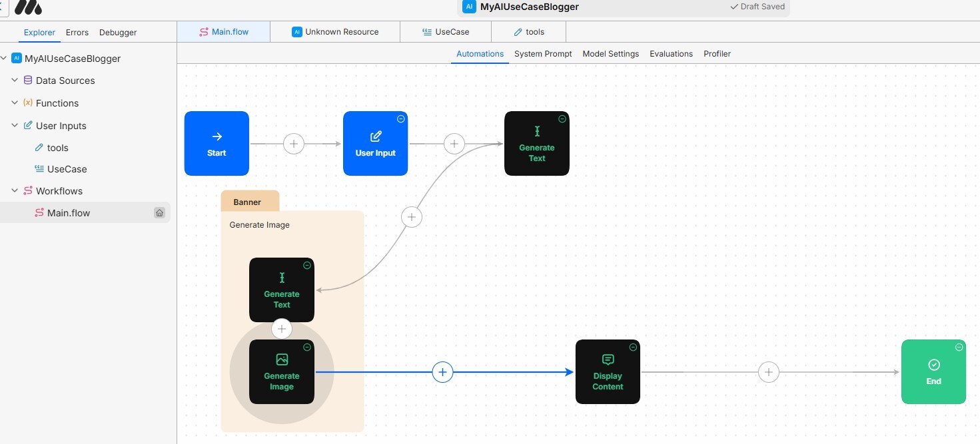Click the Banner group label
The height and width of the screenshot is (444, 980).
[x=247, y=202]
